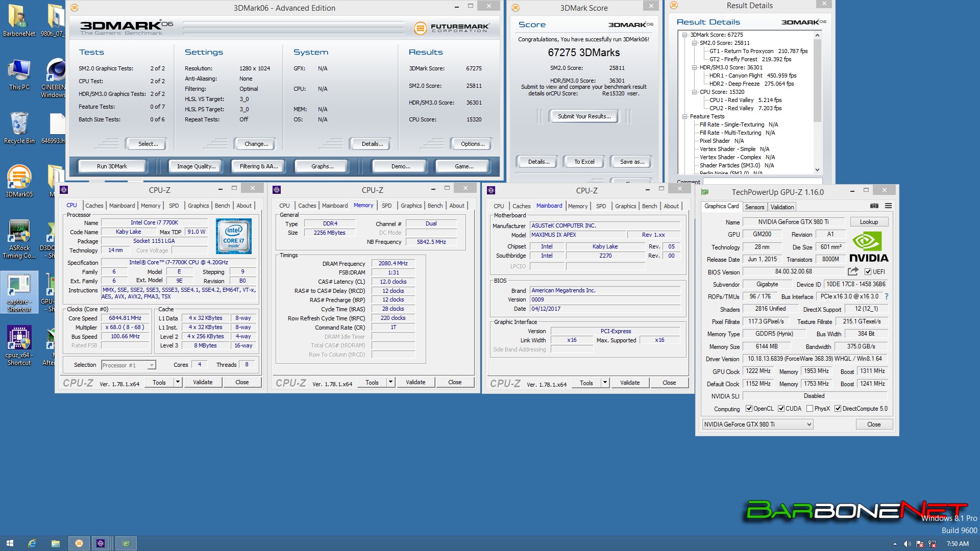Select the This PC desktop icon
This screenshot has width=980, height=551.
[19, 74]
